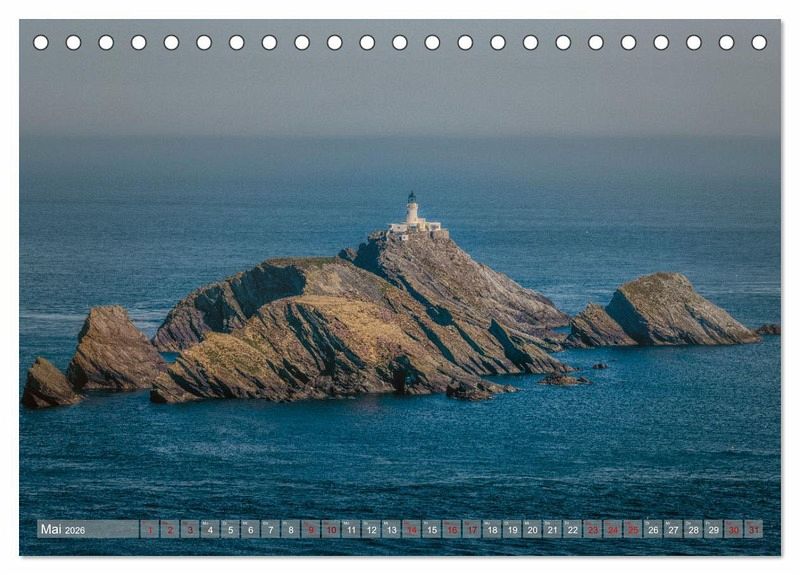Click the "Mai 2026" month label
The image size is (800, 575).
click(63, 529)
